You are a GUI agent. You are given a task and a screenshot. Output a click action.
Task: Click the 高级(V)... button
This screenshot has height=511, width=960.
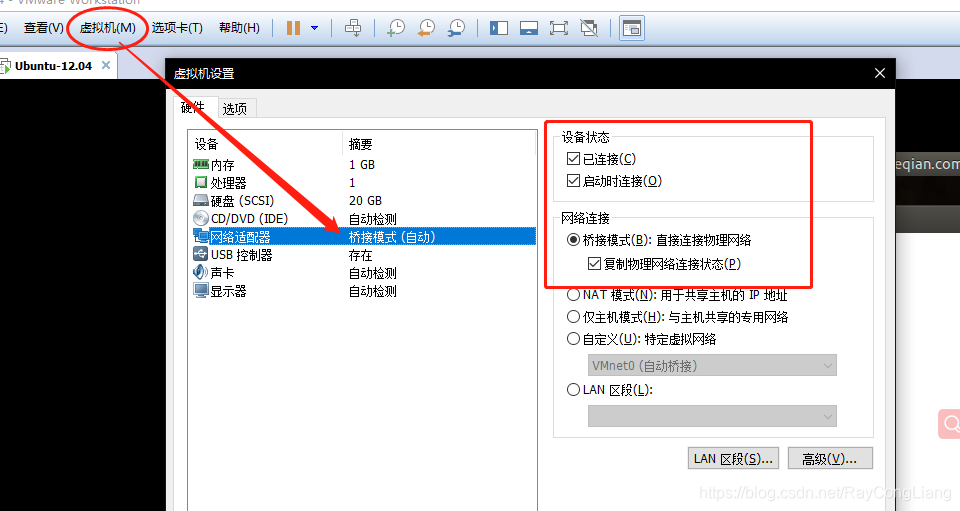pos(830,458)
